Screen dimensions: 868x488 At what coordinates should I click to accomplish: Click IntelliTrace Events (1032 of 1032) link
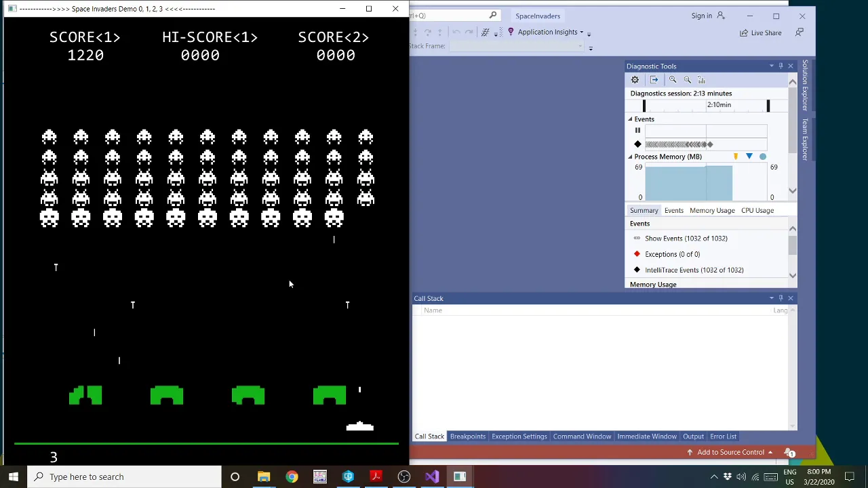pyautogui.click(x=694, y=270)
